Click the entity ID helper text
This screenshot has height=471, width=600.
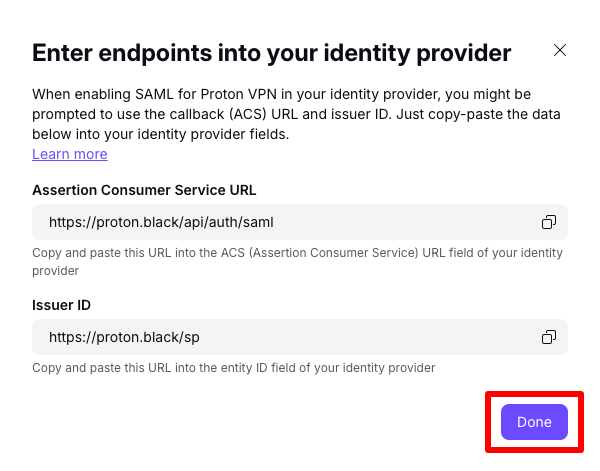pos(233,368)
